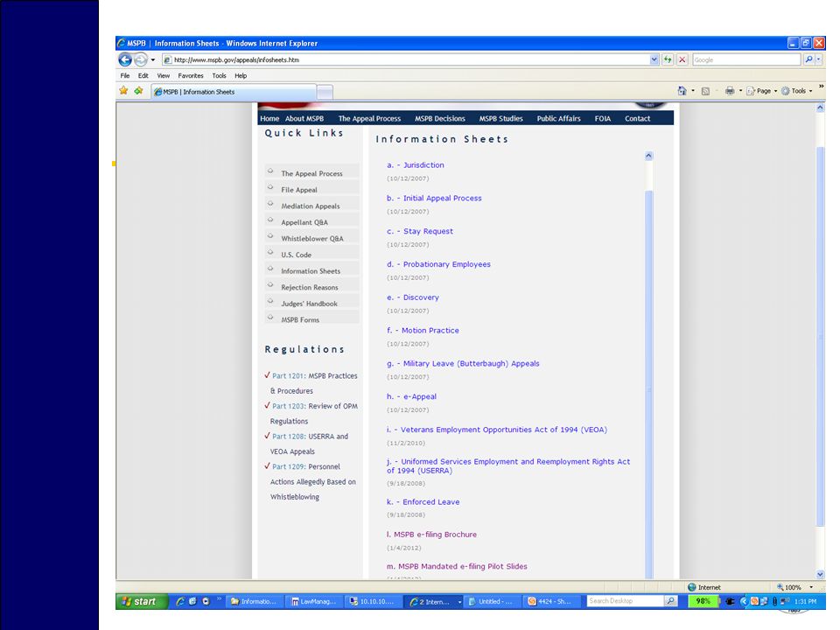Switch to the Untitled taskbar window
Viewport: 840px width, 630px height.
pyautogui.click(x=493, y=602)
